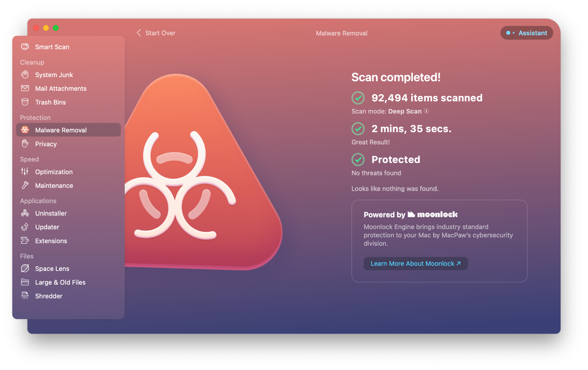Click the Space Lens icon
Viewport: 588px width, 370px height.
tap(25, 268)
